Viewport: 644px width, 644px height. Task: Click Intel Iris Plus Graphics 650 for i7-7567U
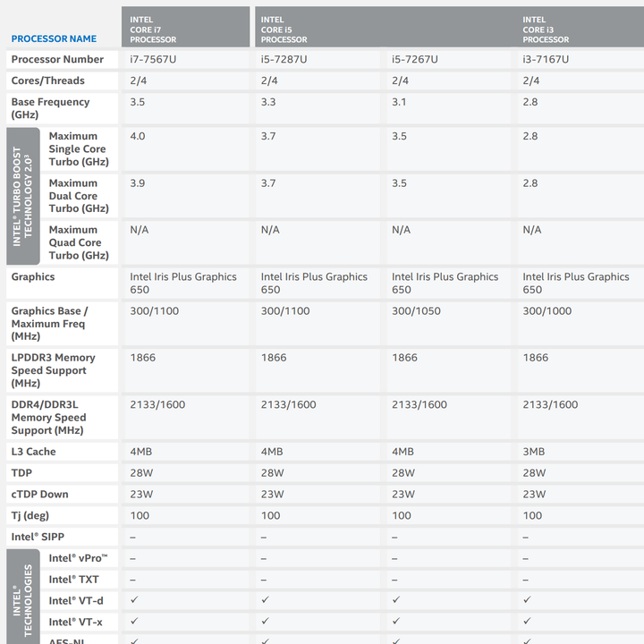coord(183,283)
